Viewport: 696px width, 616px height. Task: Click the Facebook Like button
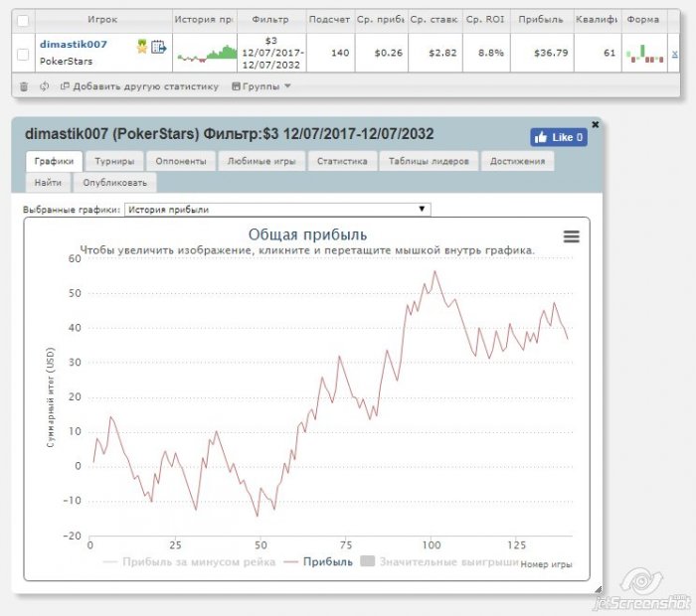[559, 137]
